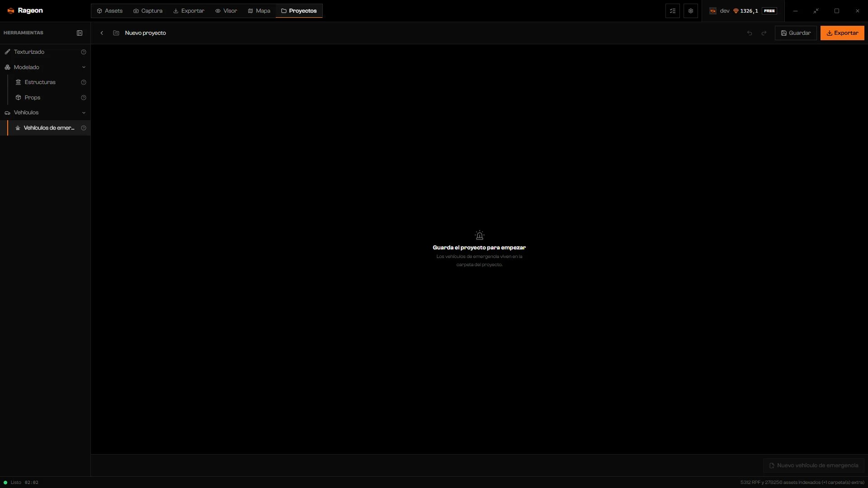
Task: Click the Modelado section icon
Action: (x=7, y=67)
